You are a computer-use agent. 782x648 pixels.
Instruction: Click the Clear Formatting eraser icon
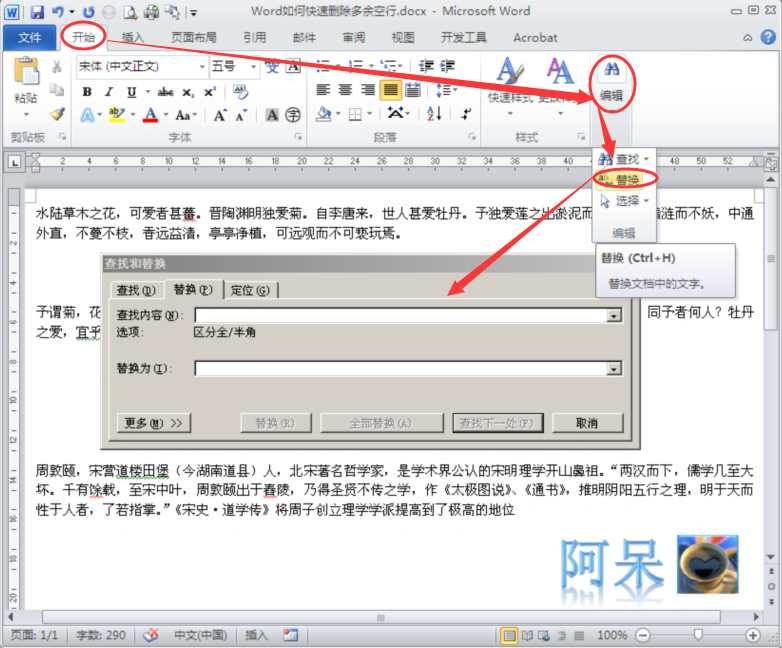[x=240, y=91]
